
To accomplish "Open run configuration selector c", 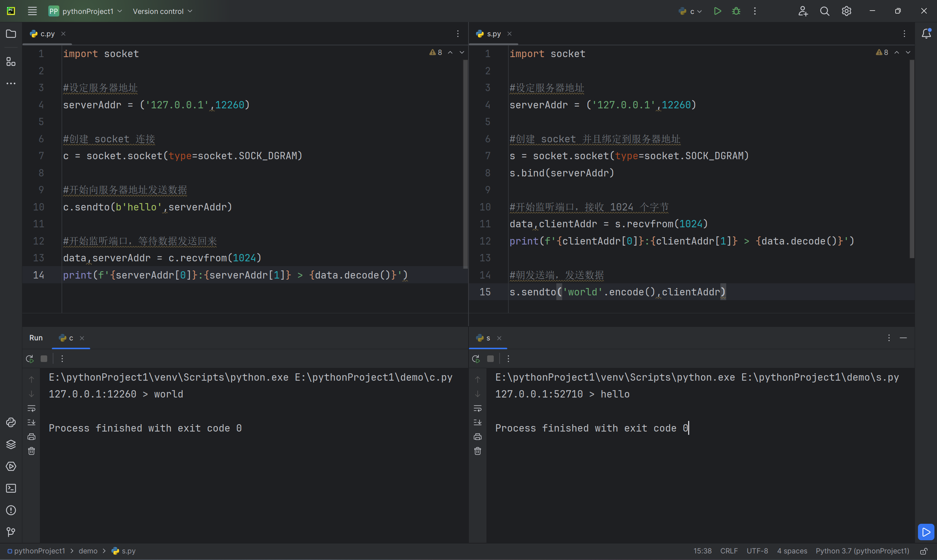I will tap(690, 11).
